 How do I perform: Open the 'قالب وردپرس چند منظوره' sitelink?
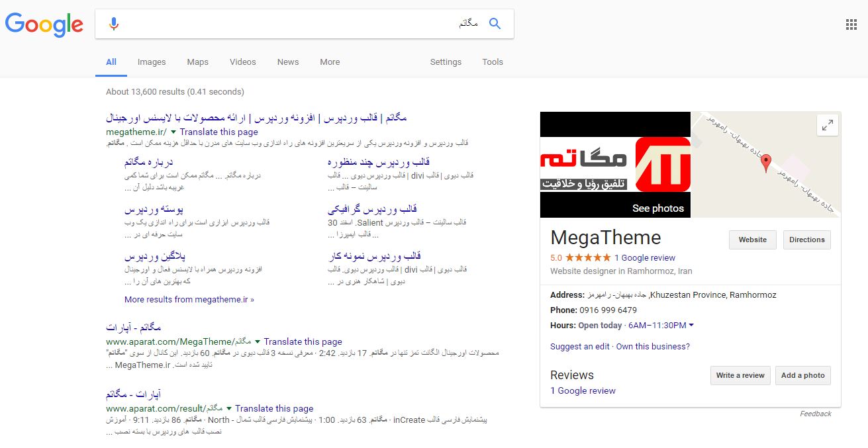379,162
